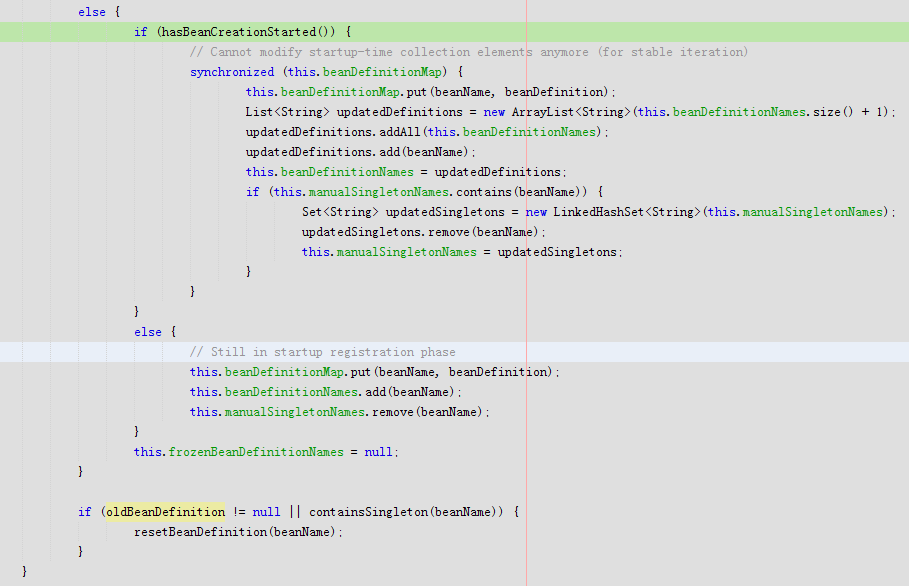
Task: Click the highlighted oldBeanDefinition variable
Action: [165, 512]
